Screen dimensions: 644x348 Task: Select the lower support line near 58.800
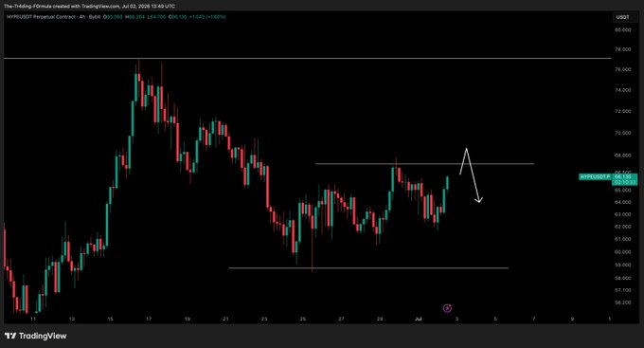[368, 268]
